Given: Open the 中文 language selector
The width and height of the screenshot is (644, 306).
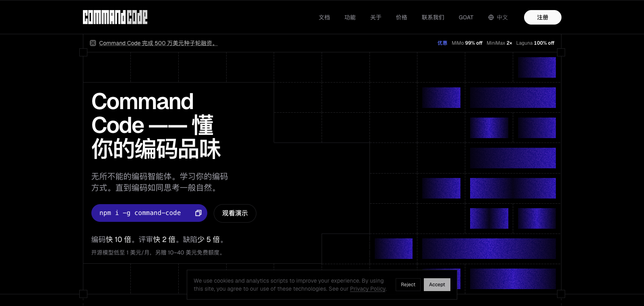Looking at the screenshot, I should pos(498,17).
